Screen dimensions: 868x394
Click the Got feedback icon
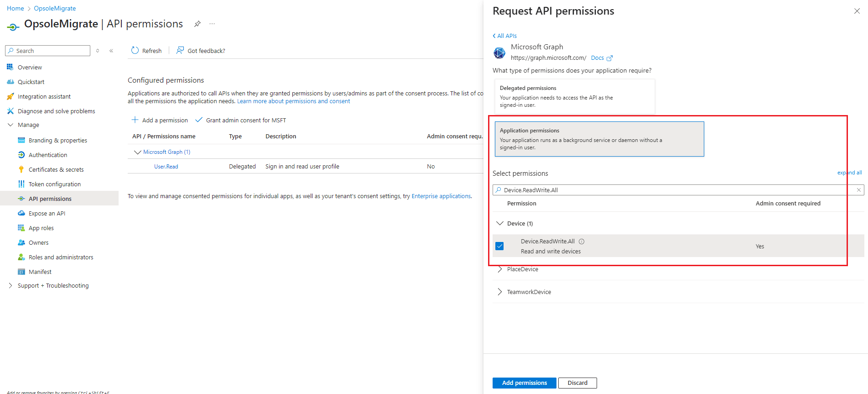point(180,50)
